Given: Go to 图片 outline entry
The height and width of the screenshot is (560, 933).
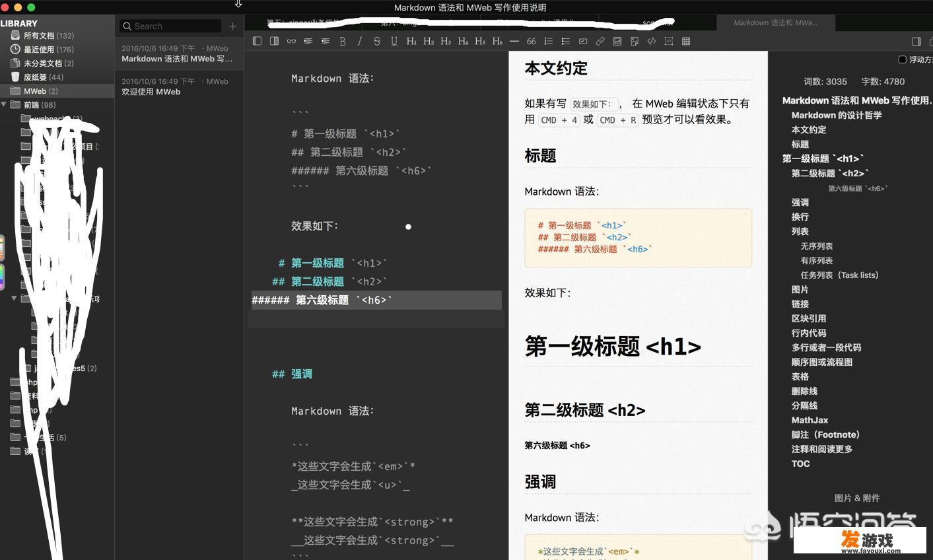Looking at the screenshot, I should coord(800,289).
